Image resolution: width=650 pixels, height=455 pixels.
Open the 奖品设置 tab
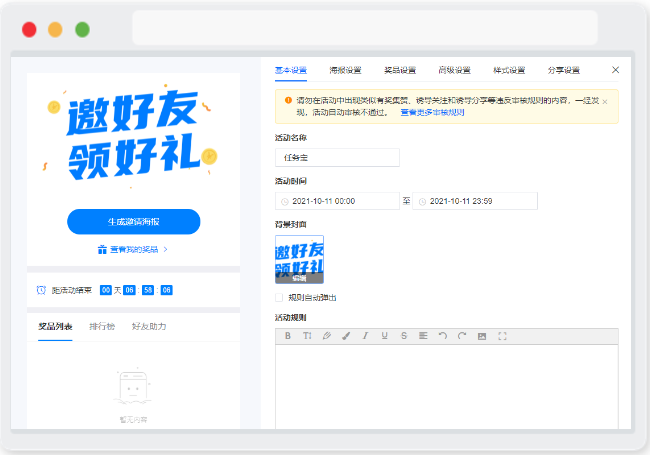[400, 70]
